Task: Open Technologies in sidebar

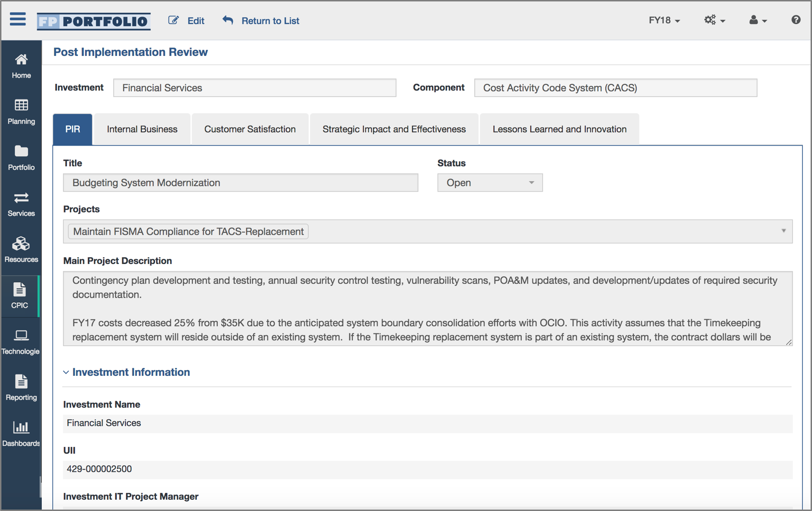Action: (x=21, y=342)
